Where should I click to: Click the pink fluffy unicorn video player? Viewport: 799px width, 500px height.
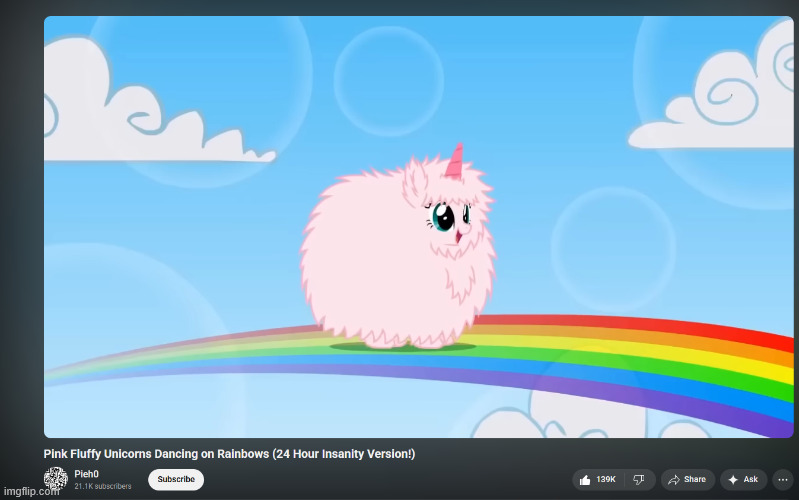coord(418,227)
